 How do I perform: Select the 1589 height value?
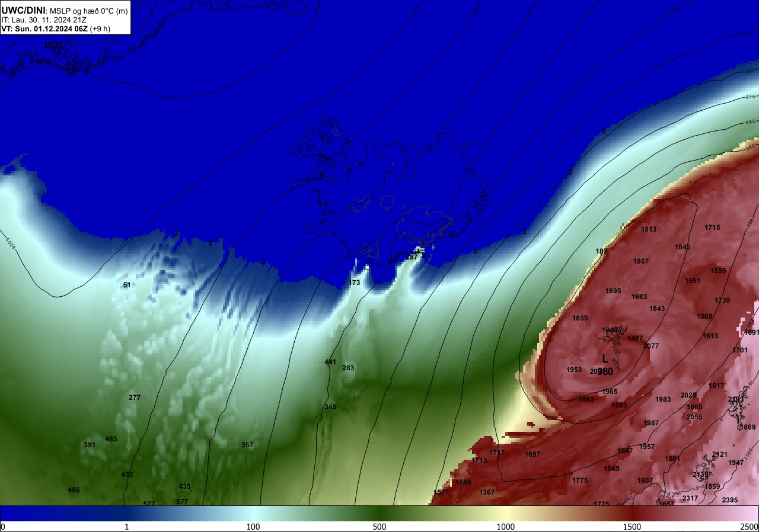point(463,482)
